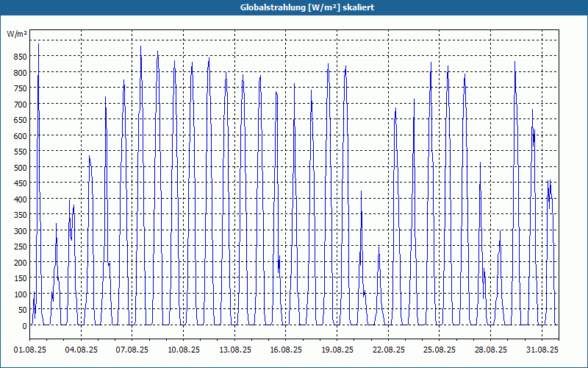Click the 04.08.25 date label
The height and width of the screenshot is (368, 588).
click(81, 350)
